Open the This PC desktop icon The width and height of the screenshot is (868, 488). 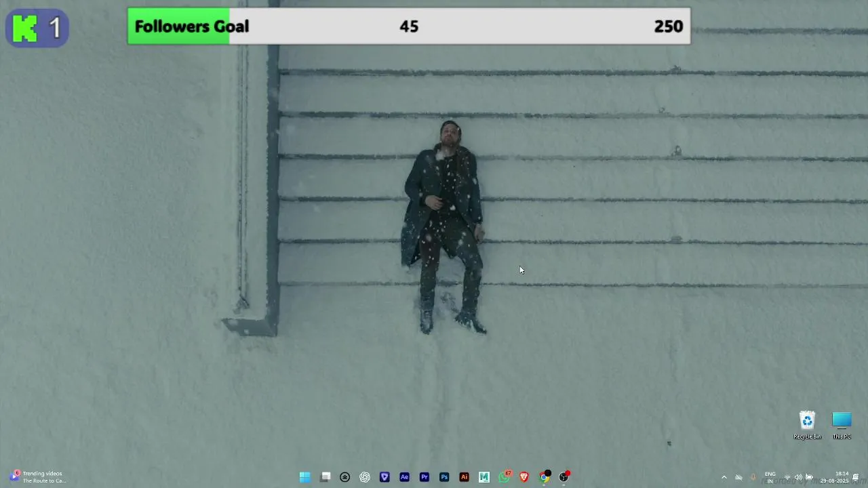coord(842,426)
